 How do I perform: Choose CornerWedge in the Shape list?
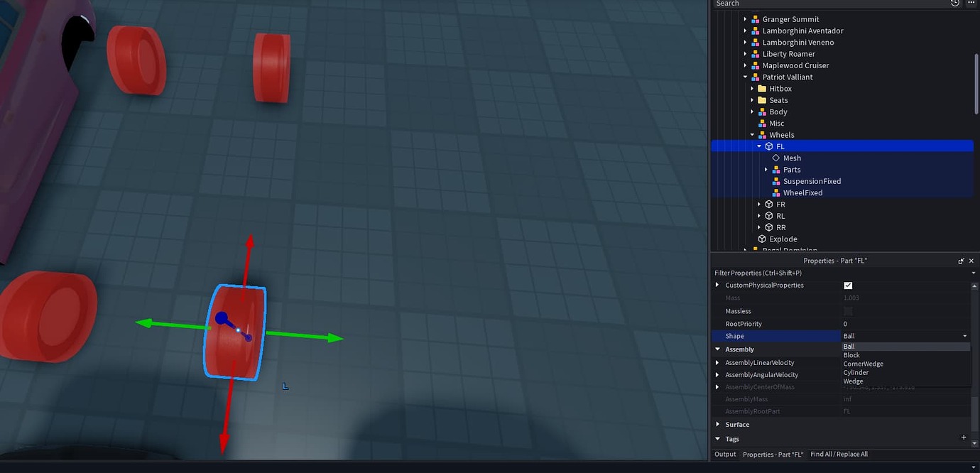point(905,364)
